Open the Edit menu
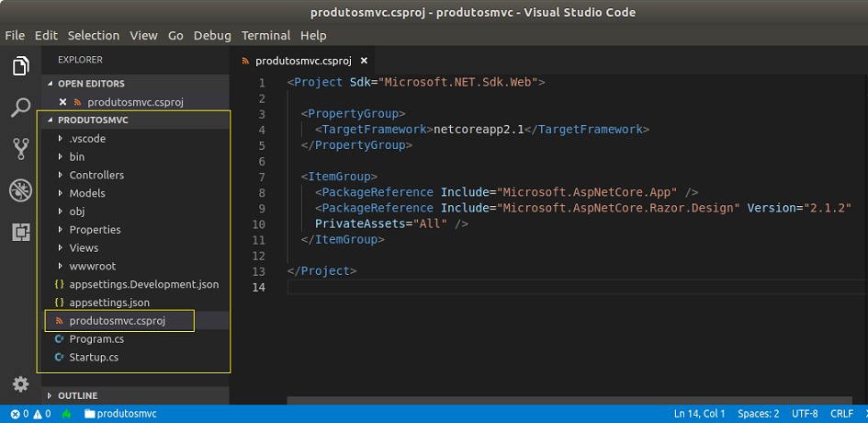 (x=47, y=36)
